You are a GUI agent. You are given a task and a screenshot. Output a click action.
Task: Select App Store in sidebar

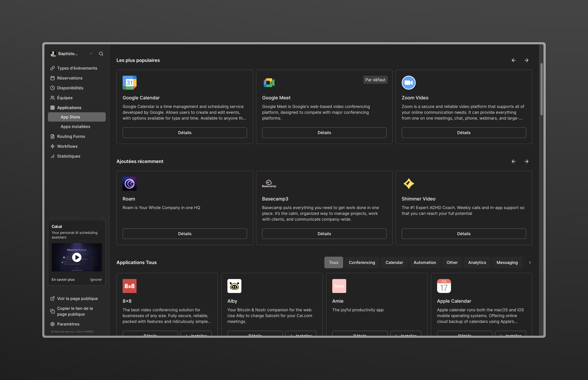pyautogui.click(x=77, y=117)
